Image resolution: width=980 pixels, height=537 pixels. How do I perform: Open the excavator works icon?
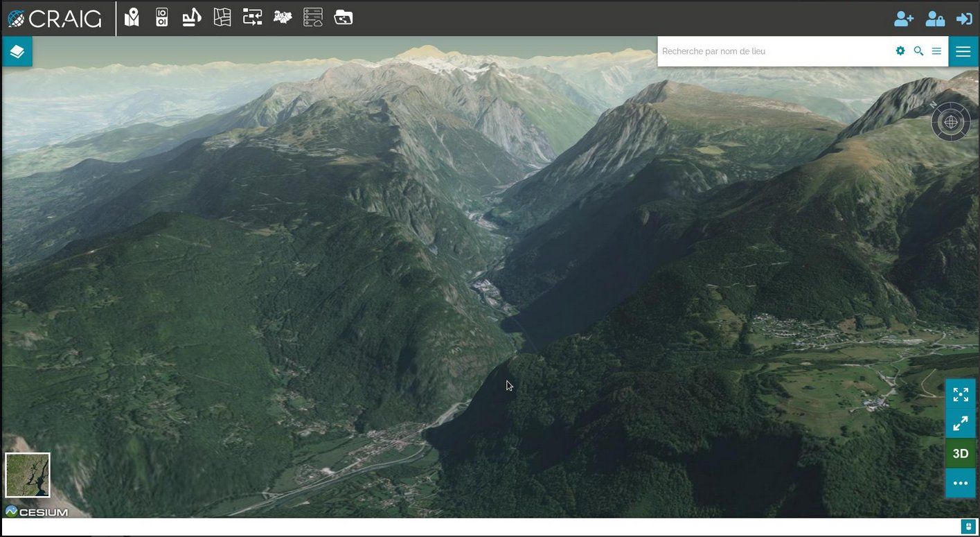coord(192,17)
